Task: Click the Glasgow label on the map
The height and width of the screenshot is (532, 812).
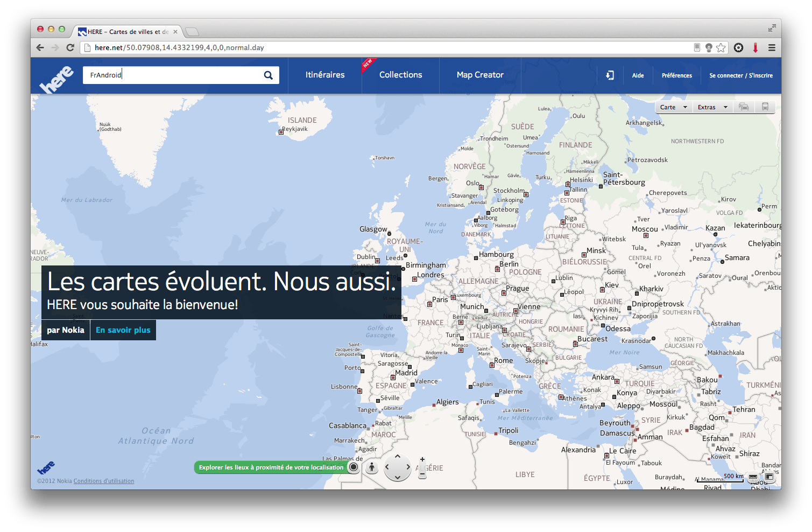Action: 373,229
